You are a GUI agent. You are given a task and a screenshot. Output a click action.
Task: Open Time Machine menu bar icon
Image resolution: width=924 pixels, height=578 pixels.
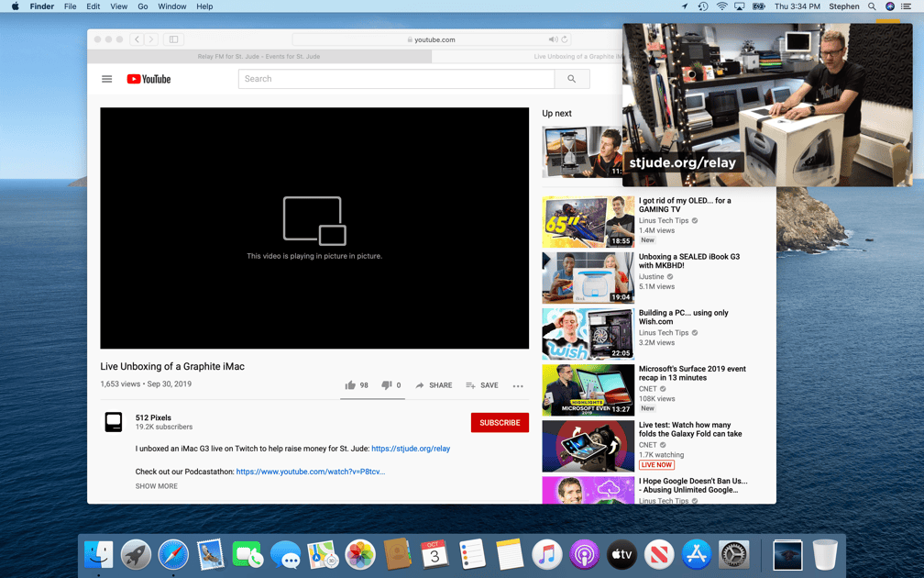(x=703, y=6)
